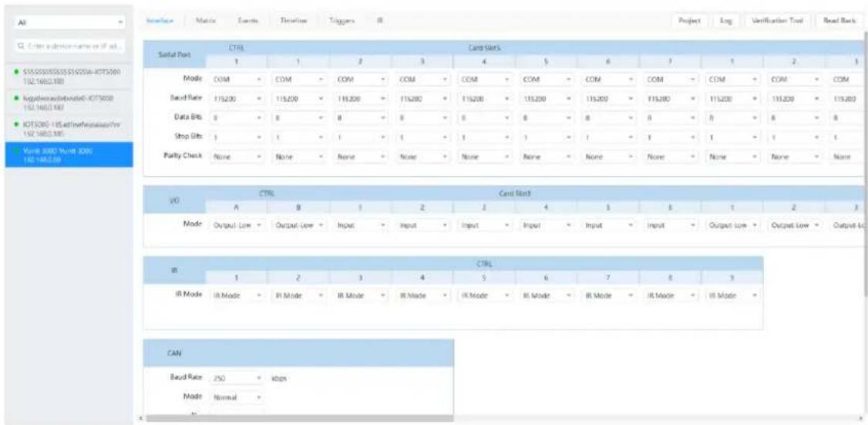Launch the Verification Tool
The width and height of the screenshot is (868, 425).
777,21
